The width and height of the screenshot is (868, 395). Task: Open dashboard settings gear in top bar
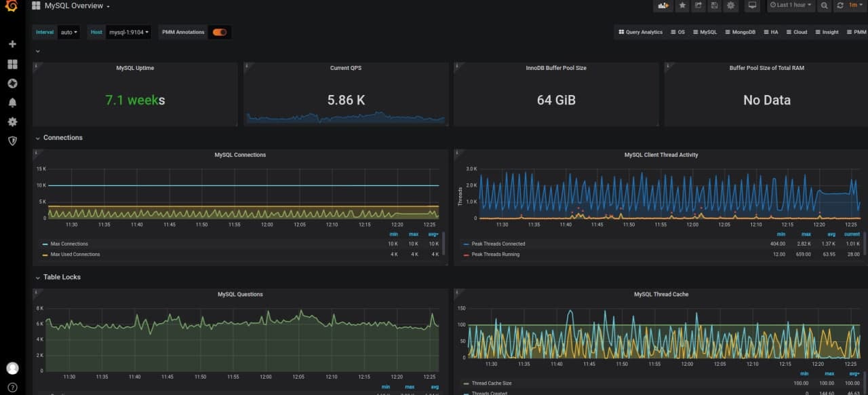pyautogui.click(x=730, y=5)
